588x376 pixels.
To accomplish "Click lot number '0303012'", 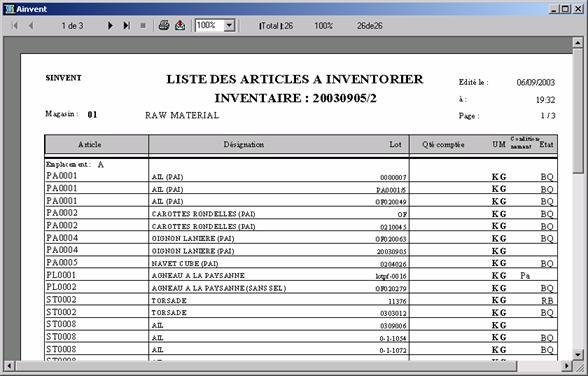I will click(393, 313).
